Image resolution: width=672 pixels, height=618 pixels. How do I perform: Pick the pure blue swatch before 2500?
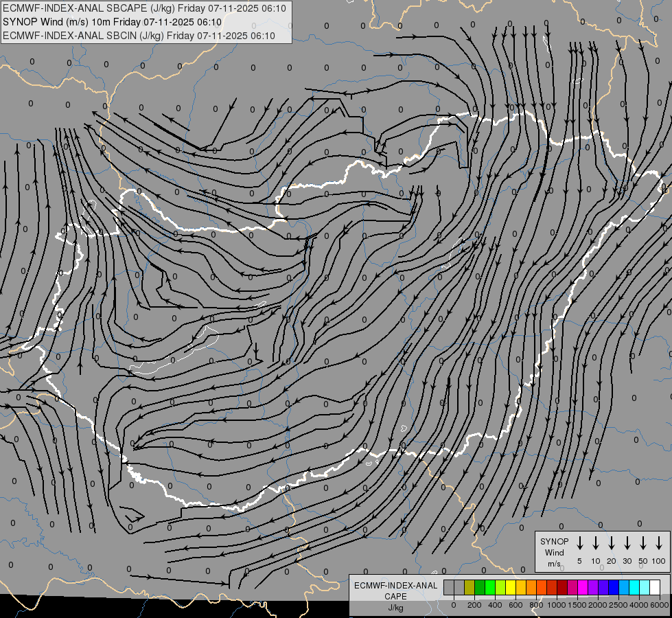point(613,587)
